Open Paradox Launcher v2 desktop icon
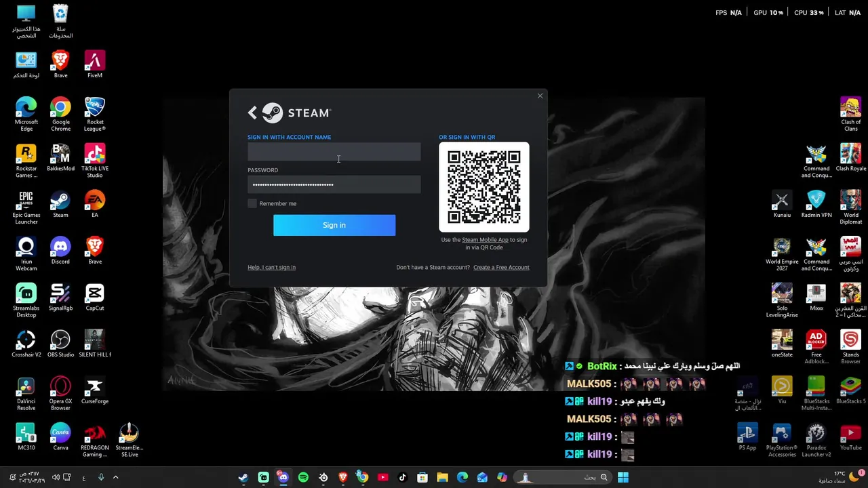This screenshot has width=868, height=488. tap(816, 439)
